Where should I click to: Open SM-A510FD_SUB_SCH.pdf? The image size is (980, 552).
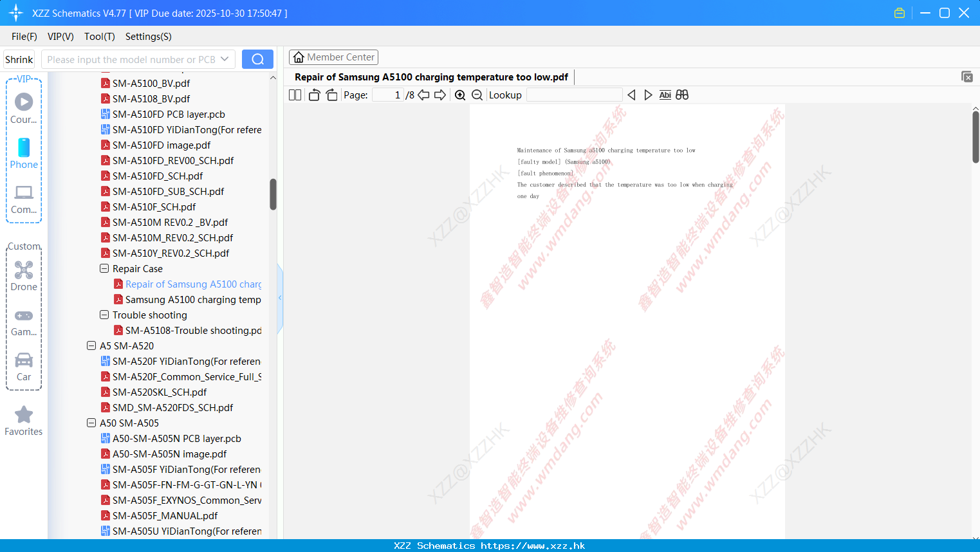(x=162, y=191)
